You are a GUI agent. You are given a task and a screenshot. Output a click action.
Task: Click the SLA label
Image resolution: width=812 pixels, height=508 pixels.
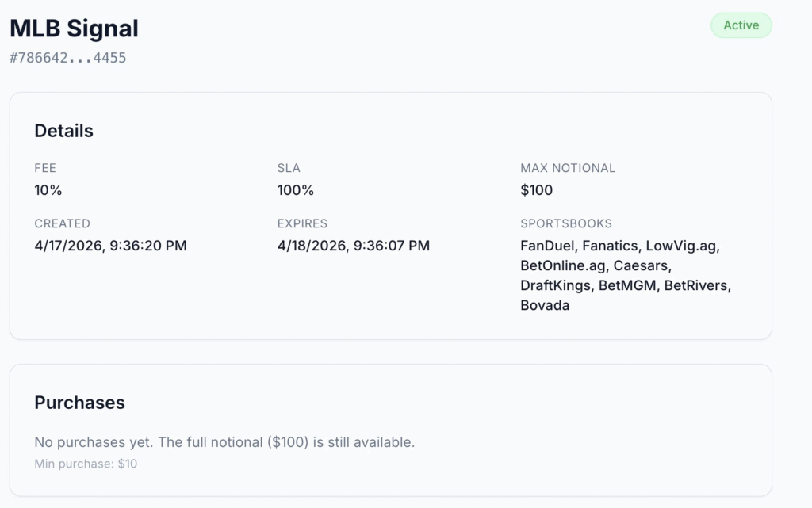(x=289, y=168)
